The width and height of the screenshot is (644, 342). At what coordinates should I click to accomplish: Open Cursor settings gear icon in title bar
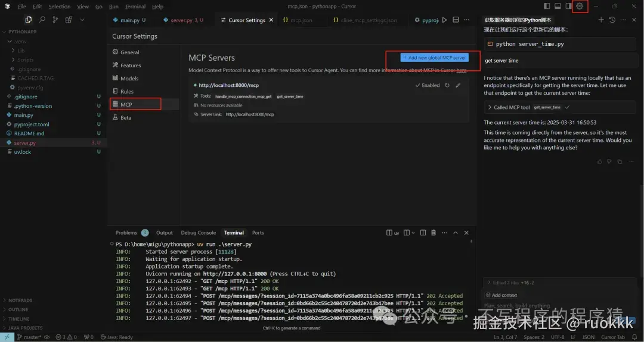(x=580, y=6)
